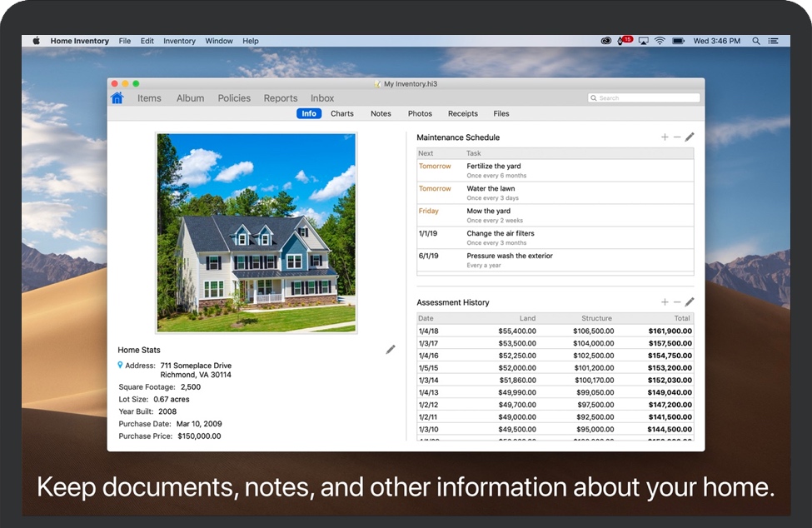Viewport: 812px width, 528px height.
Task: Edit Assessment History with pencil icon
Action: click(690, 302)
